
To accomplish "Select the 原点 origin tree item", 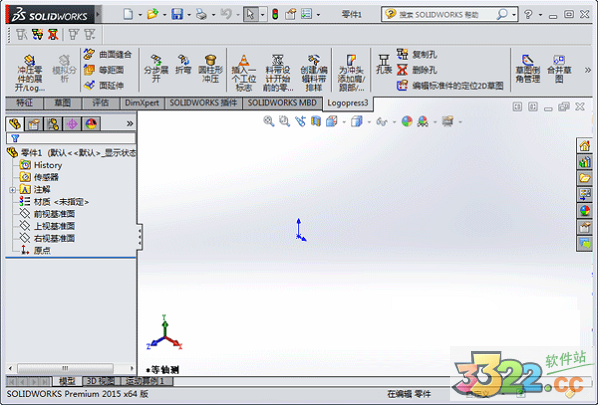I will (x=36, y=251).
